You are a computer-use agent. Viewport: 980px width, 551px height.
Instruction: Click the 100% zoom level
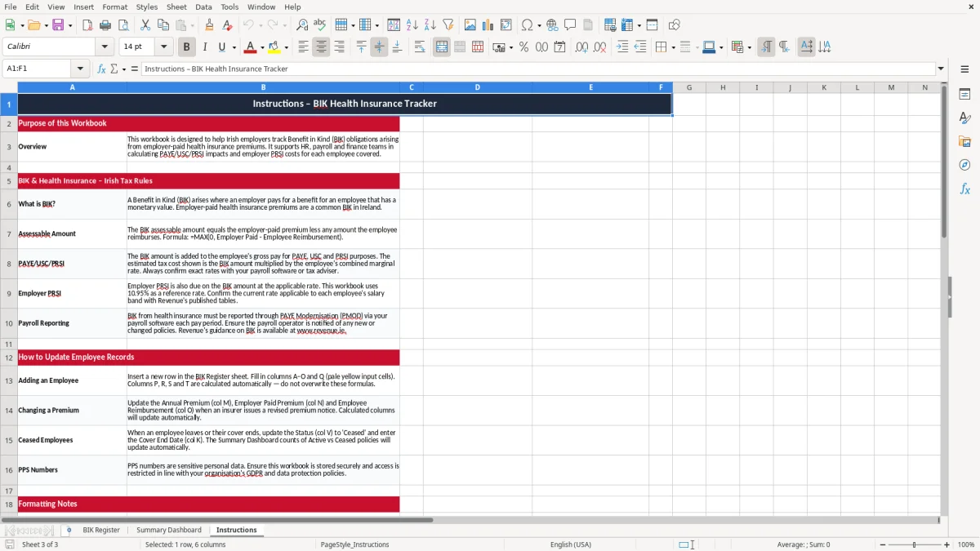click(966, 544)
